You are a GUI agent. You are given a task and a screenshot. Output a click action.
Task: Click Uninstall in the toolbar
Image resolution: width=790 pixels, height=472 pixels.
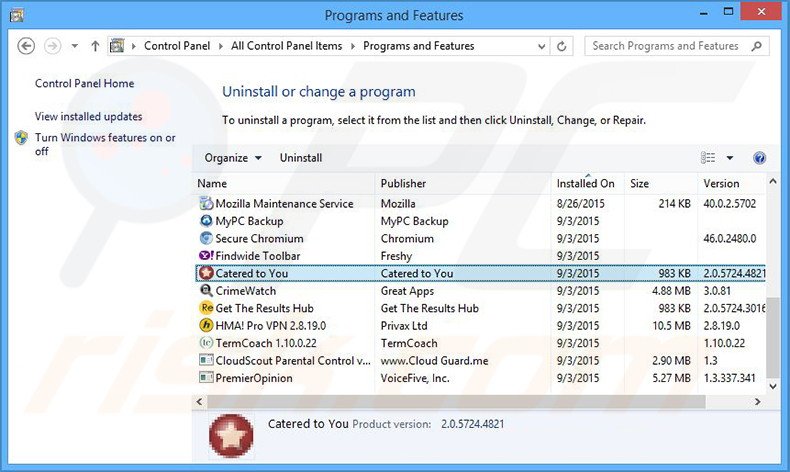[301, 158]
